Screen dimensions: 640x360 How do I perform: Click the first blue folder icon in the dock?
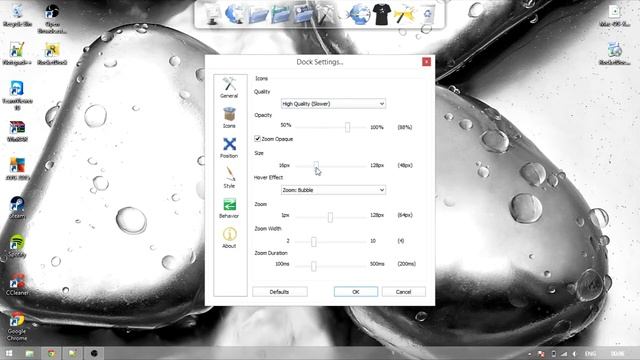[258, 15]
